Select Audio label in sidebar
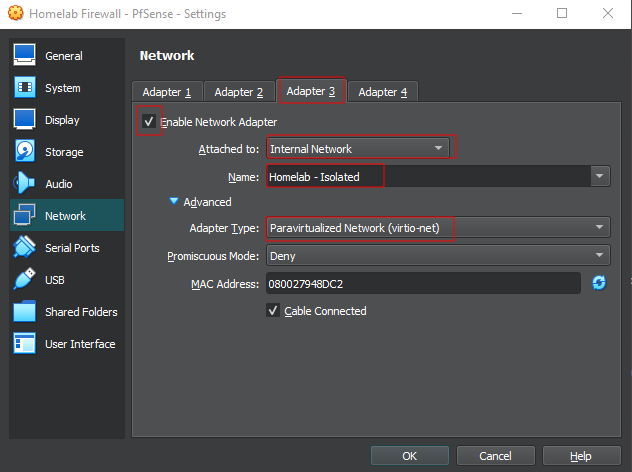 point(59,184)
